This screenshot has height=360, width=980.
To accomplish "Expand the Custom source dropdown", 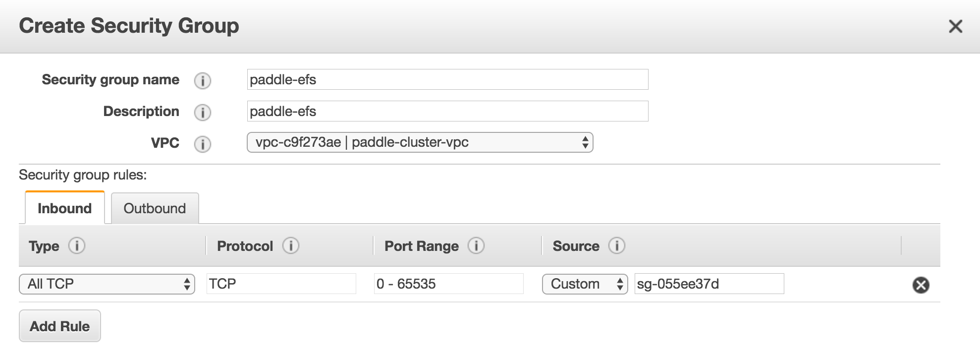I will (x=585, y=284).
